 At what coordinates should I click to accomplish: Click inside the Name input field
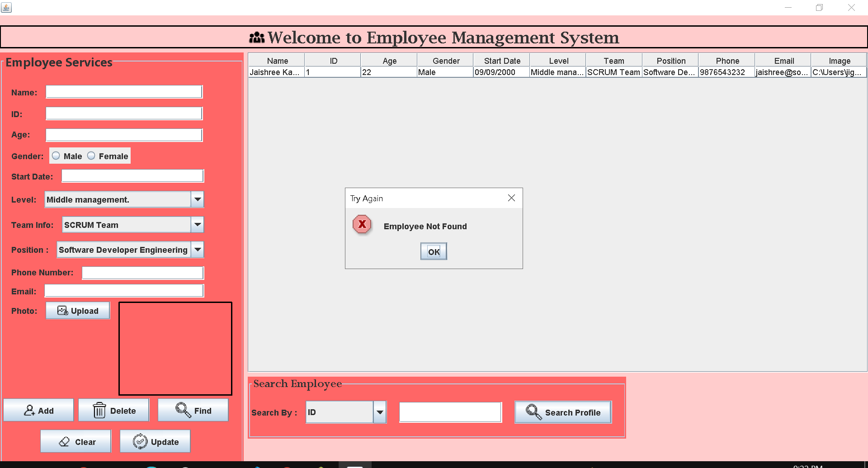(x=124, y=91)
